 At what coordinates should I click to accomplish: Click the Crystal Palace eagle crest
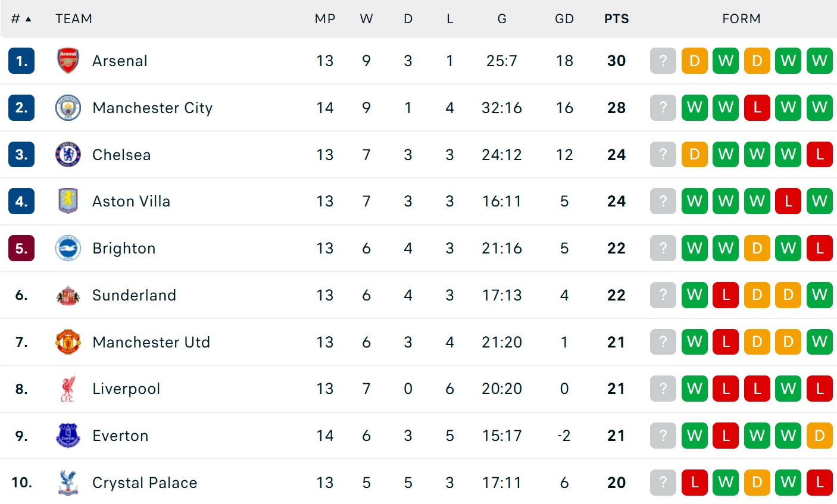pyautogui.click(x=68, y=483)
